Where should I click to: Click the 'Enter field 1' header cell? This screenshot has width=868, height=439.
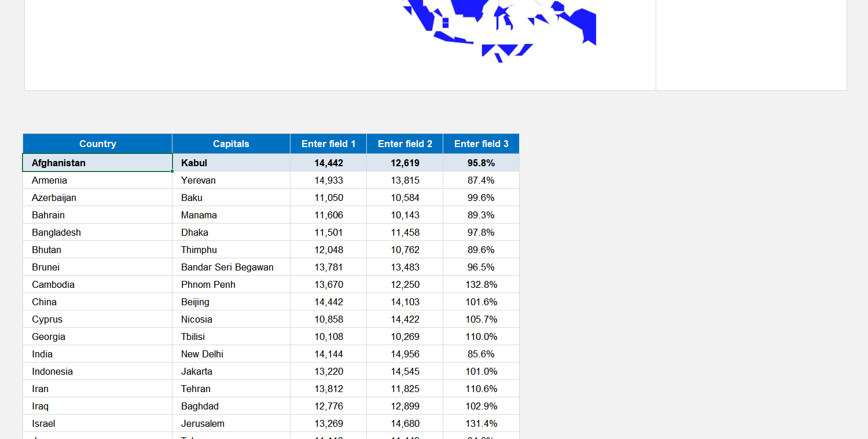tap(328, 144)
